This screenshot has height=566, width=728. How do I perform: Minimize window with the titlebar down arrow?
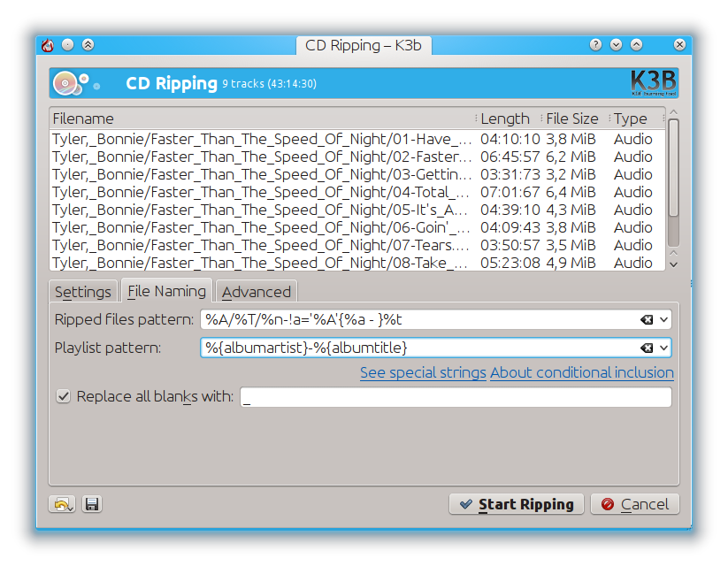617,44
